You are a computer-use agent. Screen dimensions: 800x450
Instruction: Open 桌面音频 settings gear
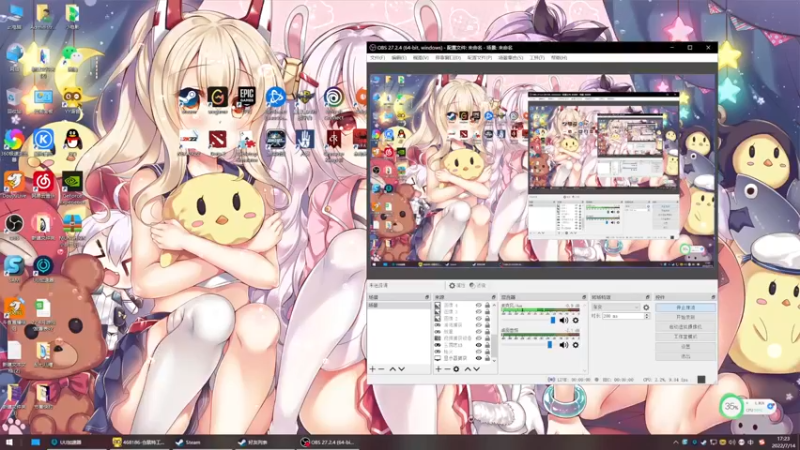576,345
